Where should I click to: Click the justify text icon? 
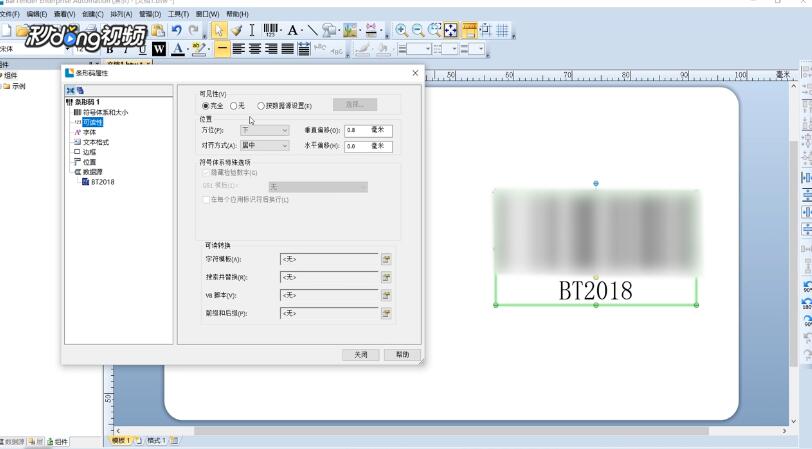288,49
